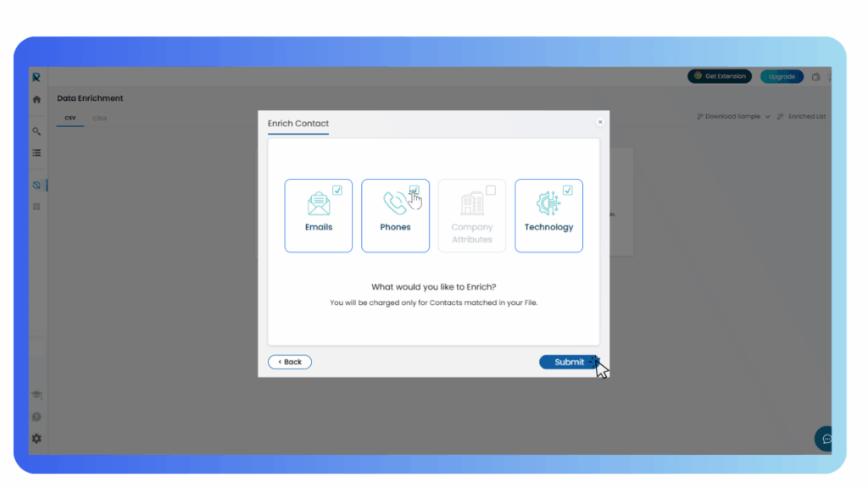Screen dimensions: 868x488
Task: Click the Emails card label
Action: click(x=319, y=227)
